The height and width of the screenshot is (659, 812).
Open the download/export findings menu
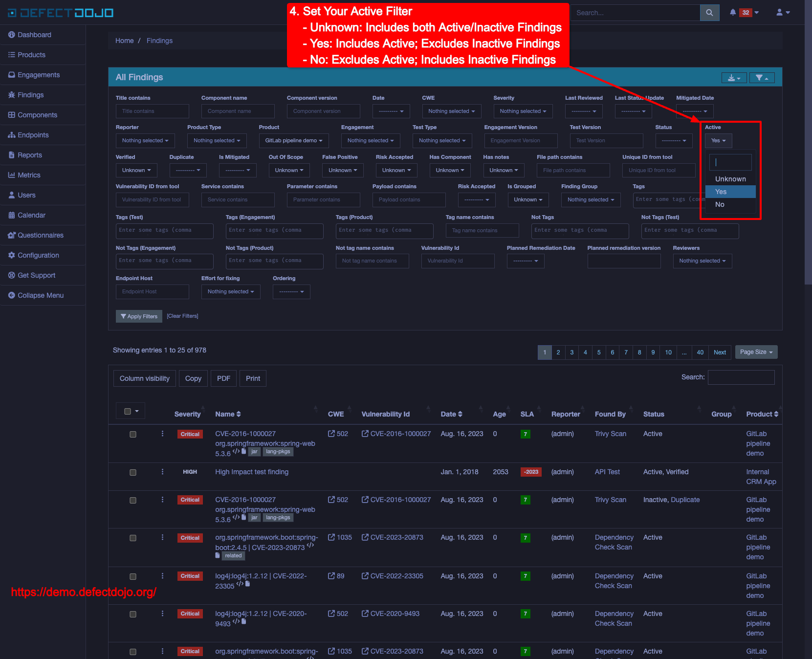[x=734, y=78]
